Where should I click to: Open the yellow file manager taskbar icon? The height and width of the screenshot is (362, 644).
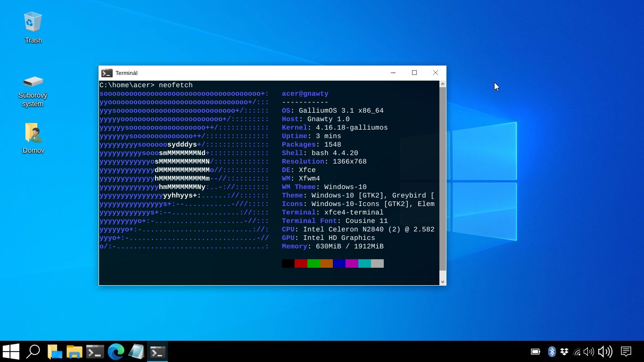click(x=74, y=352)
